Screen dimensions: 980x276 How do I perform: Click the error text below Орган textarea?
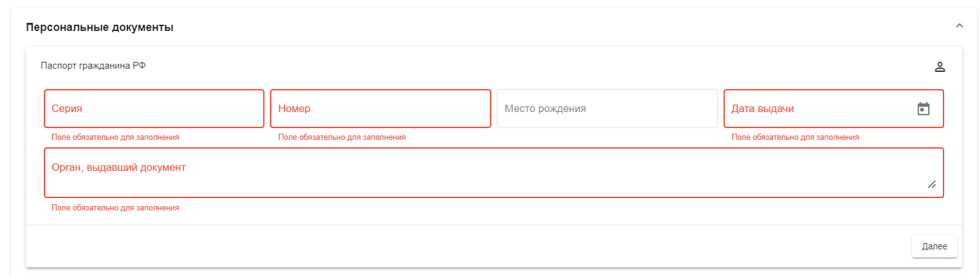tap(116, 208)
